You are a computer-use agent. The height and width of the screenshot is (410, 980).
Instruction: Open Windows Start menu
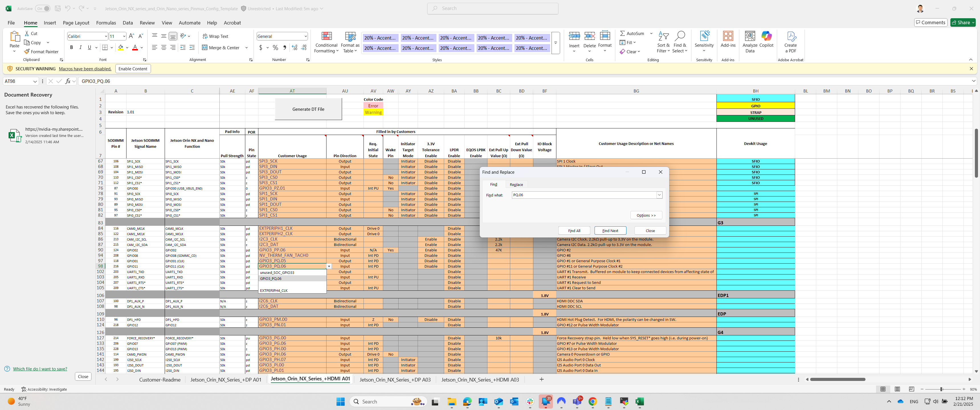(x=340, y=402)
